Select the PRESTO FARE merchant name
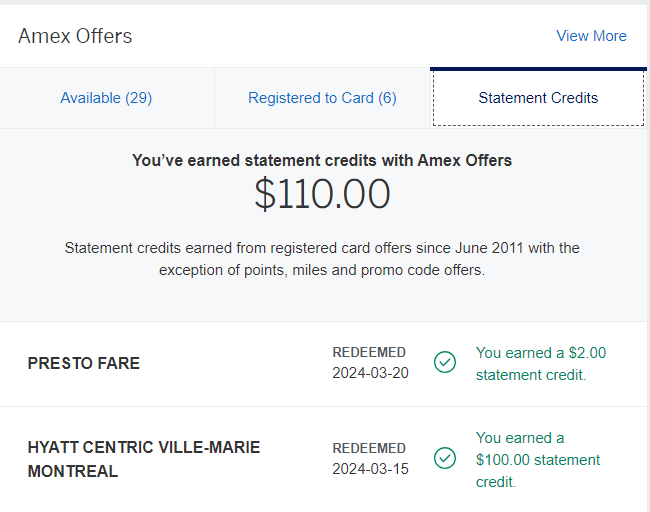This screenshot has height=512, width=650. pos(84,363)
